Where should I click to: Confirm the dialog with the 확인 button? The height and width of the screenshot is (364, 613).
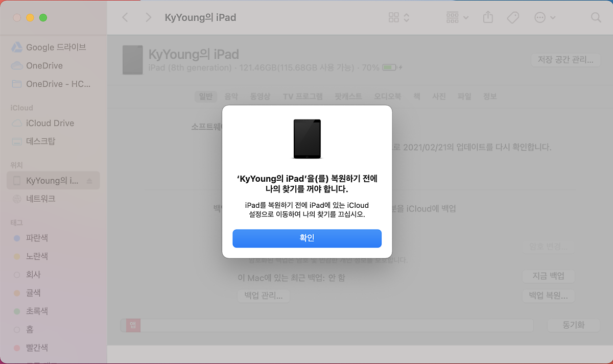click(307, 238)
